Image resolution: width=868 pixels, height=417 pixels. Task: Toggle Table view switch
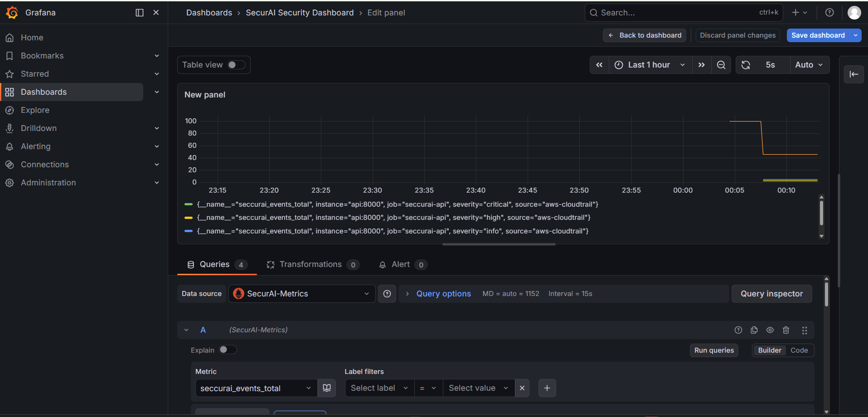click(236, 65)
